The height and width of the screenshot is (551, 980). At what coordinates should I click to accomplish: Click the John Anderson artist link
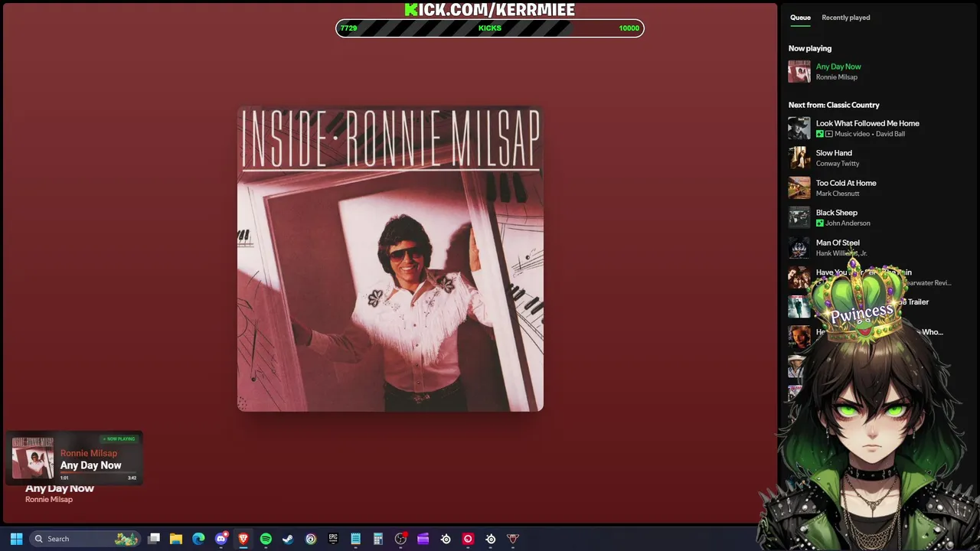[848, 223]
